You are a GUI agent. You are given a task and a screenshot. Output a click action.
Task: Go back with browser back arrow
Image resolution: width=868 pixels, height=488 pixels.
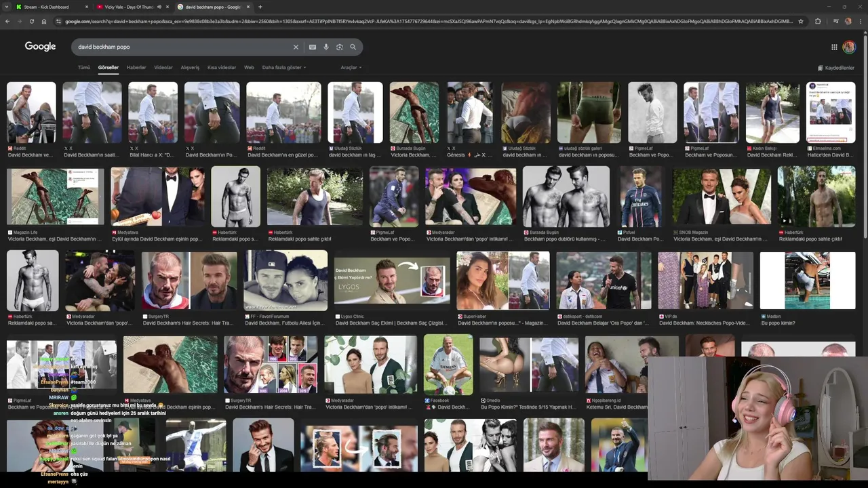coord(7,21)
